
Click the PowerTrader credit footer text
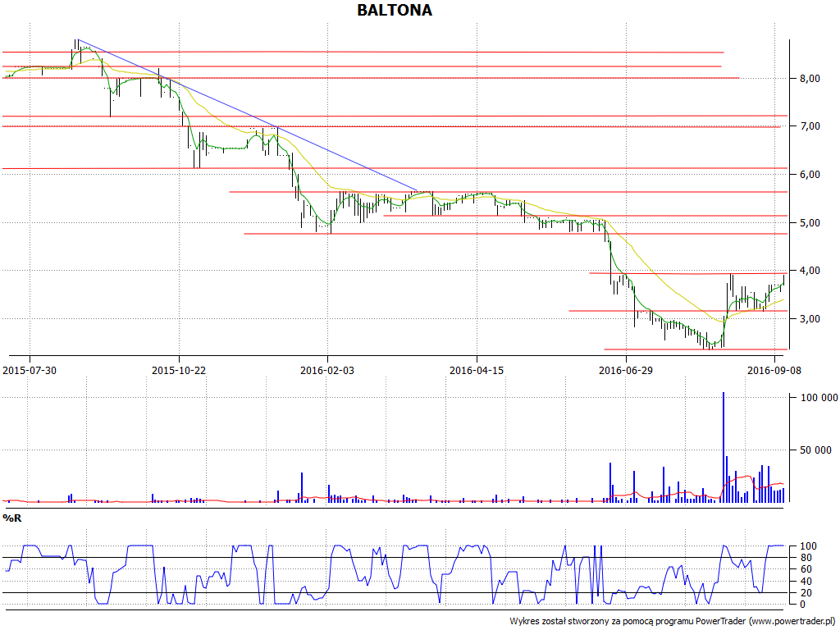[673, 622]
